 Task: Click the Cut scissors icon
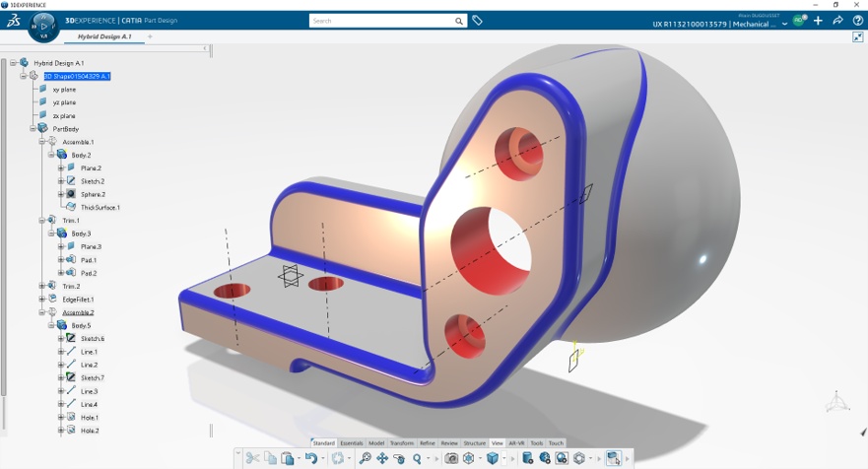click(252, 458)
